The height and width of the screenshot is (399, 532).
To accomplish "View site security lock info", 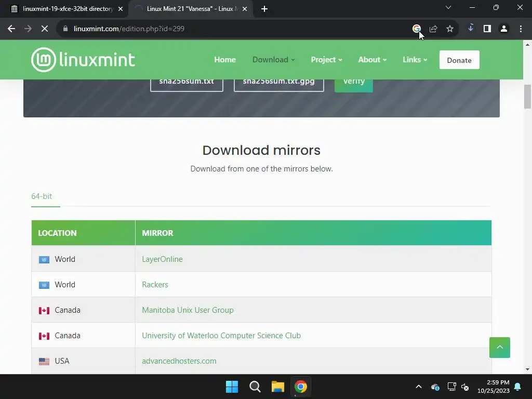I will click(x=65, y=29).
